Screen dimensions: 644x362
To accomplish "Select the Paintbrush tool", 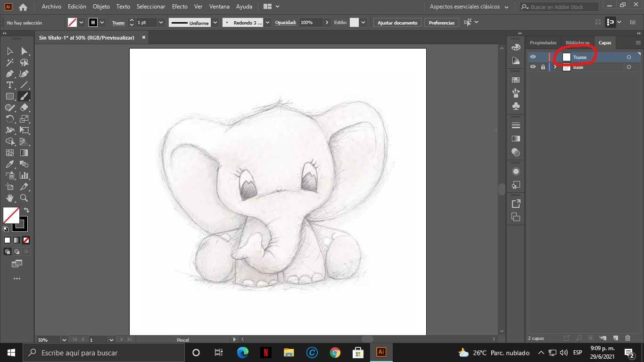I will (x=24, y=96).
